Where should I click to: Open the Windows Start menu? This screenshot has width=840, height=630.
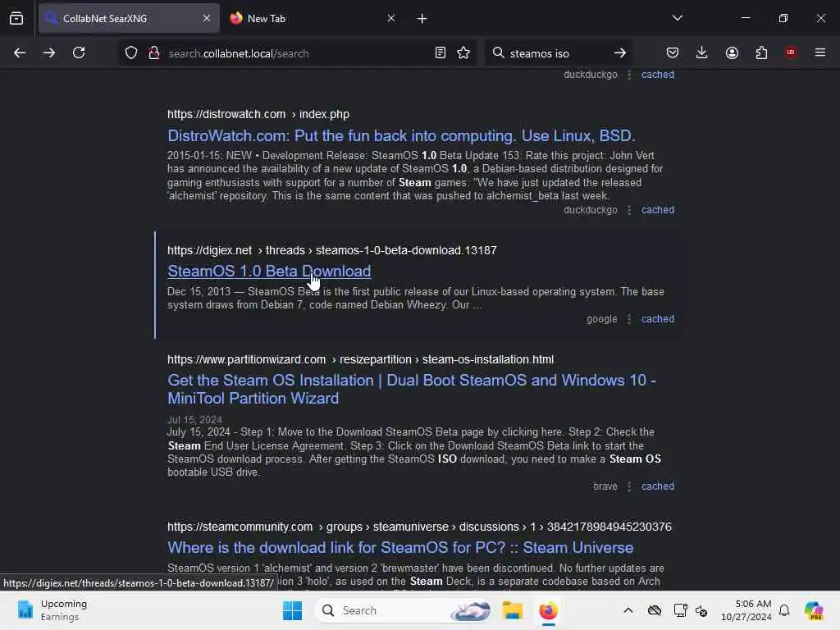click(292, 610)
